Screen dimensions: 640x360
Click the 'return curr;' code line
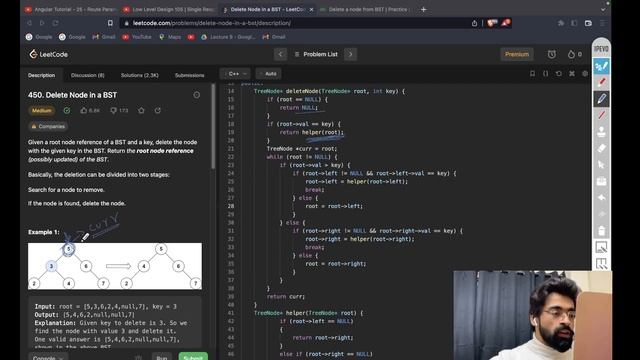pyautogui.click(x=286, y=297)
